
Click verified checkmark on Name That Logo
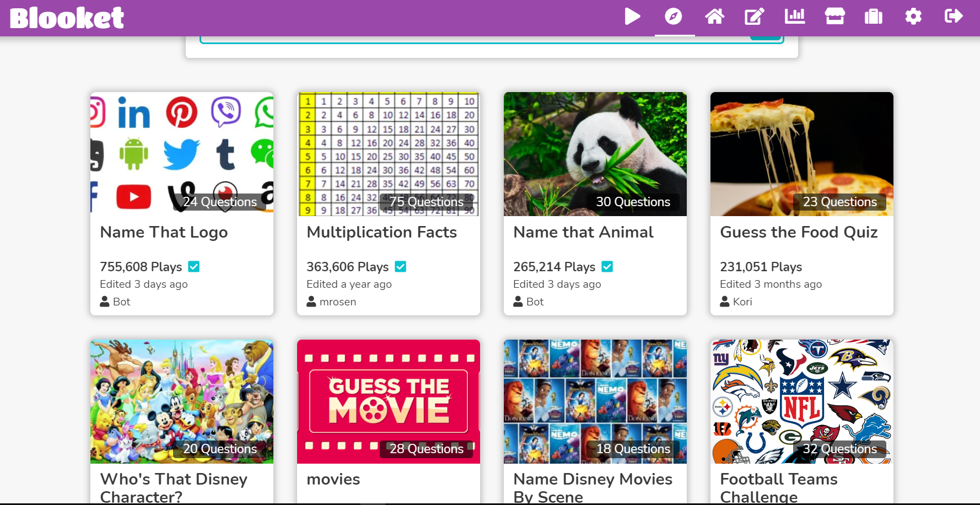pyautogui.click(x=194, y=267)
